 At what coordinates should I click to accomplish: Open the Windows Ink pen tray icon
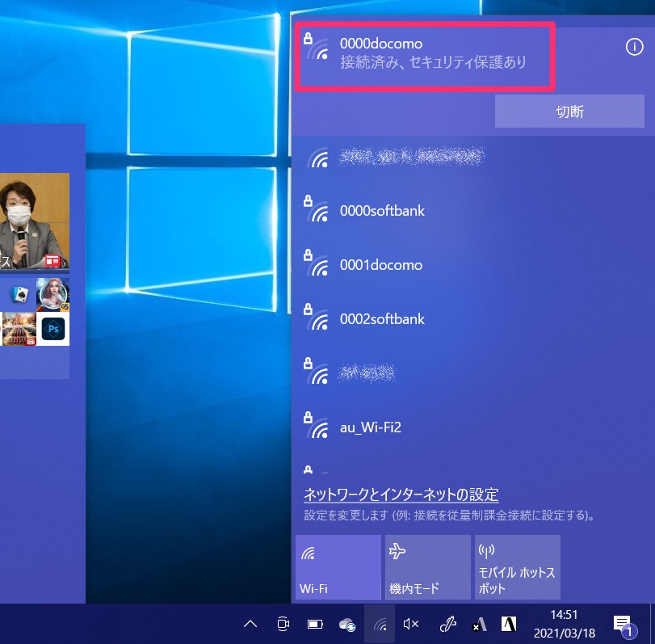(x=447, y=624)
